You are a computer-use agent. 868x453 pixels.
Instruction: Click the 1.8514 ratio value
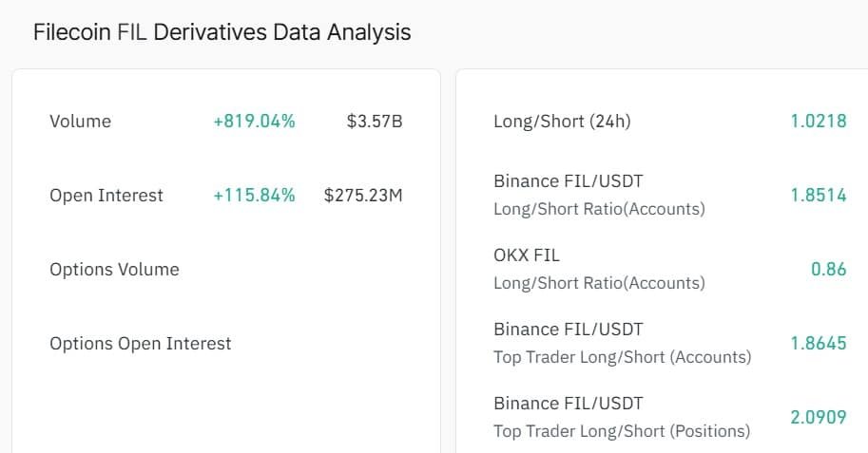(819, 196)
